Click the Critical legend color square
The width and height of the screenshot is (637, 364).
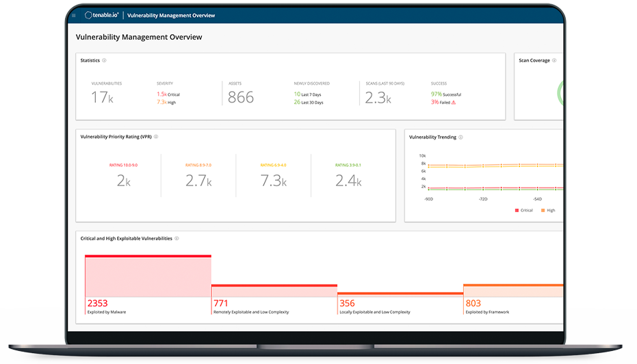coord(517,211)
